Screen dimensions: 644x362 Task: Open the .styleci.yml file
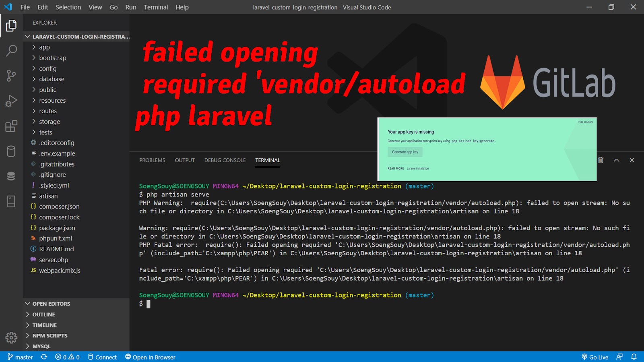coord(76,185)
